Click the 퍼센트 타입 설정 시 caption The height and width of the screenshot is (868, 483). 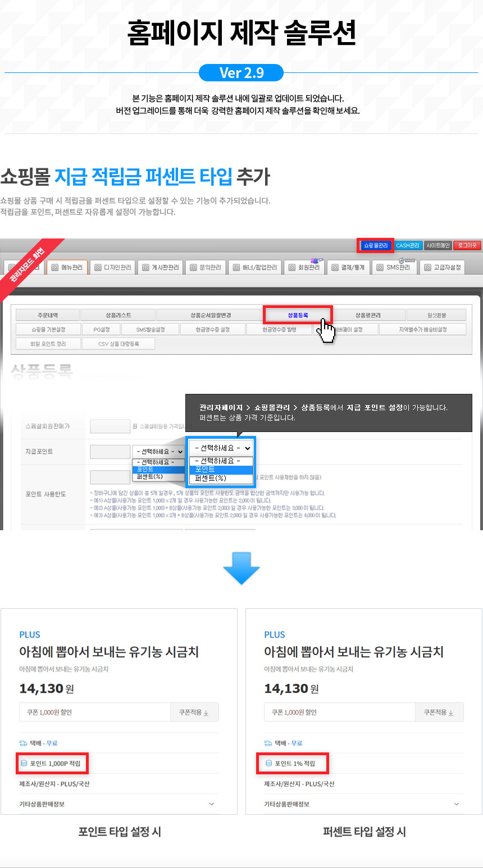(364, 832)
